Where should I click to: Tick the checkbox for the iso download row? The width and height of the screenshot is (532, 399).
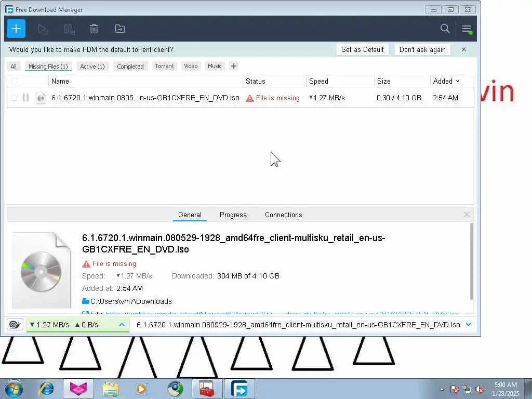14,98
